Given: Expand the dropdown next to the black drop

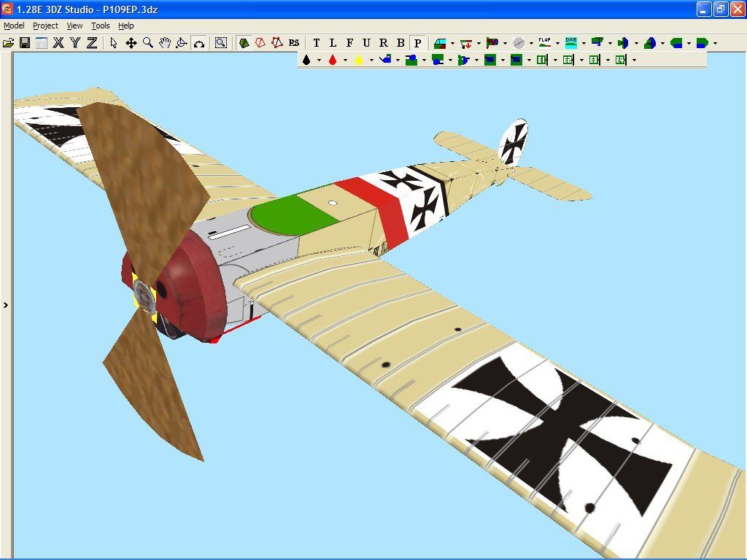Looking at the screenshot, I should click(319, 60).
